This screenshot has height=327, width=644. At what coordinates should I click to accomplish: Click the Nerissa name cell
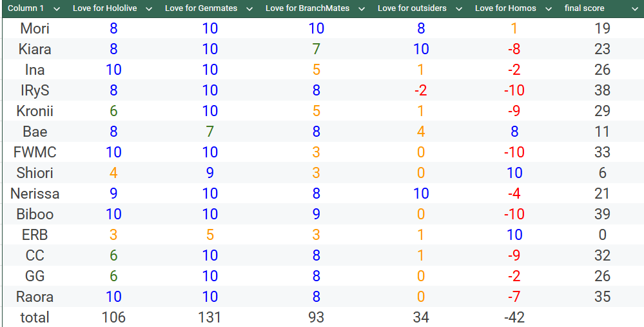coord(35,193)
